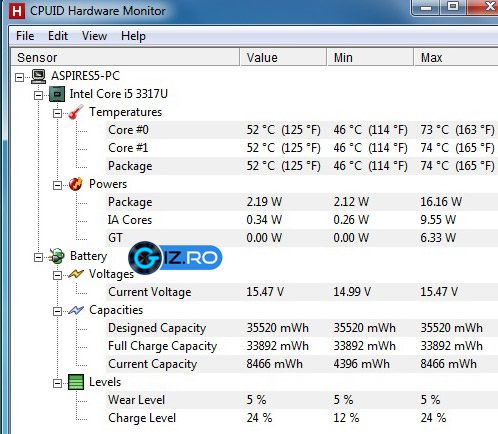Collapse the Voltages branch
Image resolution: width=498 pixels, height=434 pixels.
(x=57, y=275)
